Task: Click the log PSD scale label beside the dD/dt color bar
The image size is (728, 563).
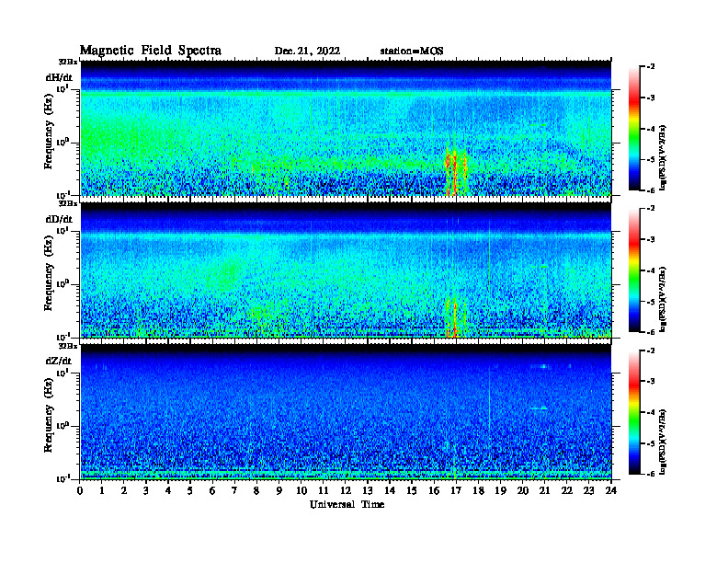Action: point(663,300)
